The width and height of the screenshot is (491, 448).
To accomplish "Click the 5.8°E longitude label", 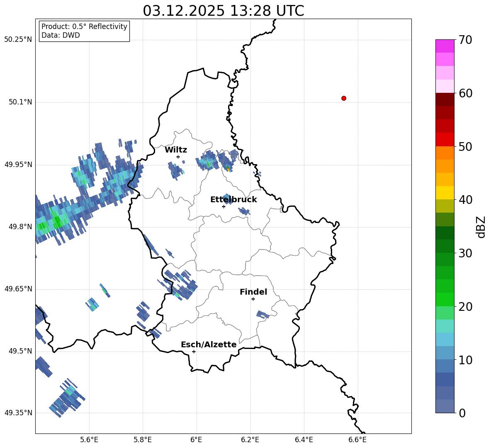I will pyautogui.click(x=143, y=440).
